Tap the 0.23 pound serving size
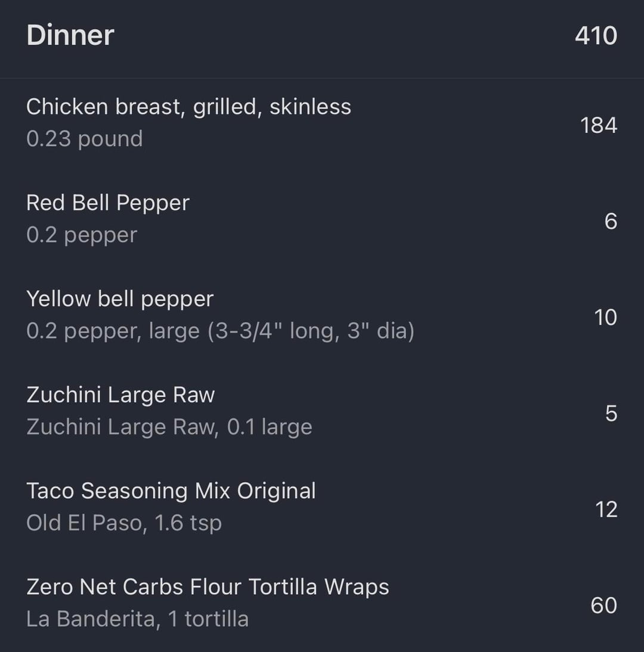This screenshot has height=652, width=644. coord(85,139)
